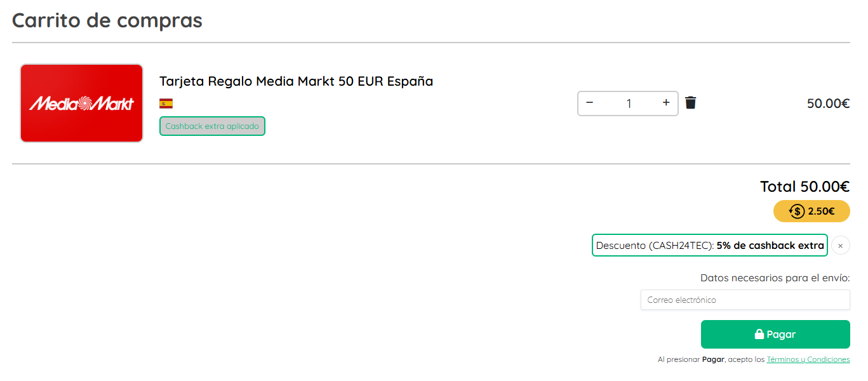Click the item price 50.00€

coord(828,104)
